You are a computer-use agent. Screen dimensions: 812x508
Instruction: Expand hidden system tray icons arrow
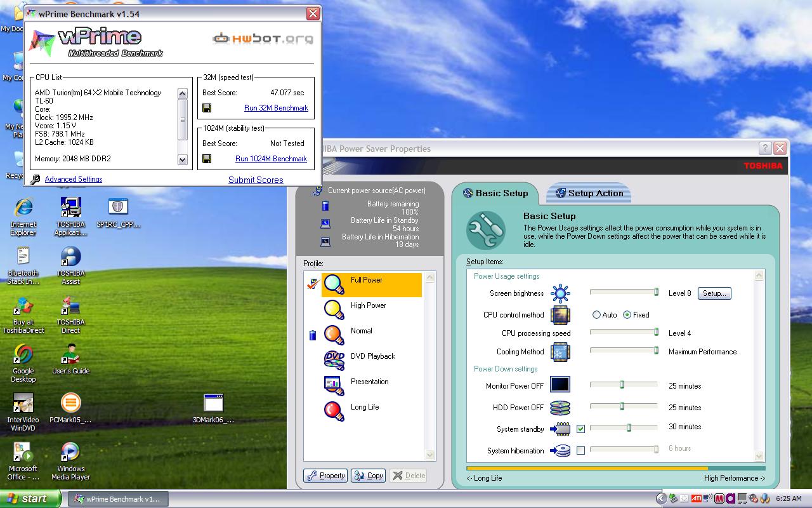point(661,499)
